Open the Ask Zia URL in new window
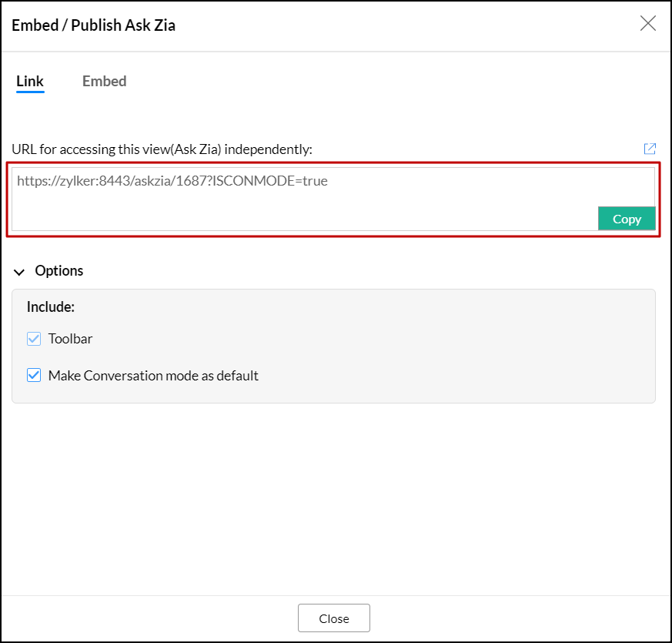The height and width of the screenshot is (643, 672). (x=650, y=149)
